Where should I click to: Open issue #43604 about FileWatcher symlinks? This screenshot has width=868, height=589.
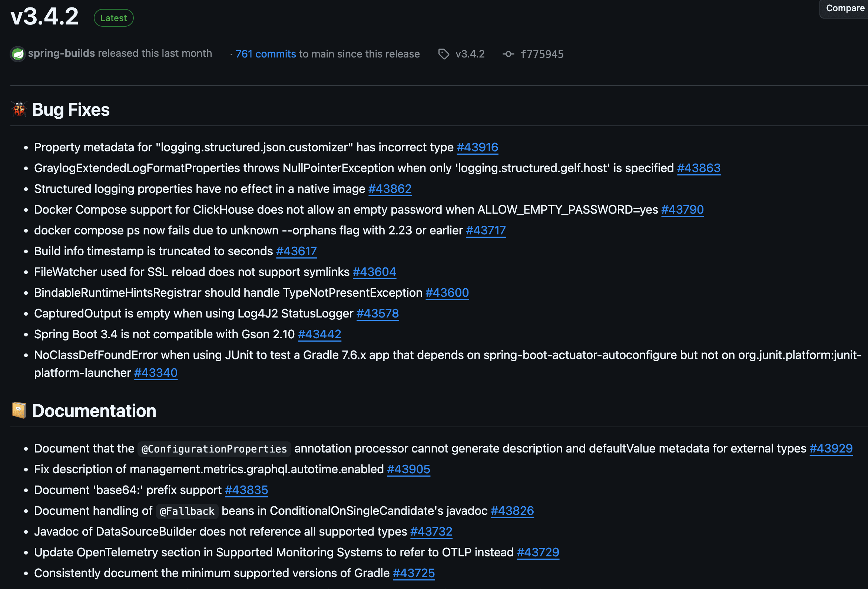tap(374, 272)
